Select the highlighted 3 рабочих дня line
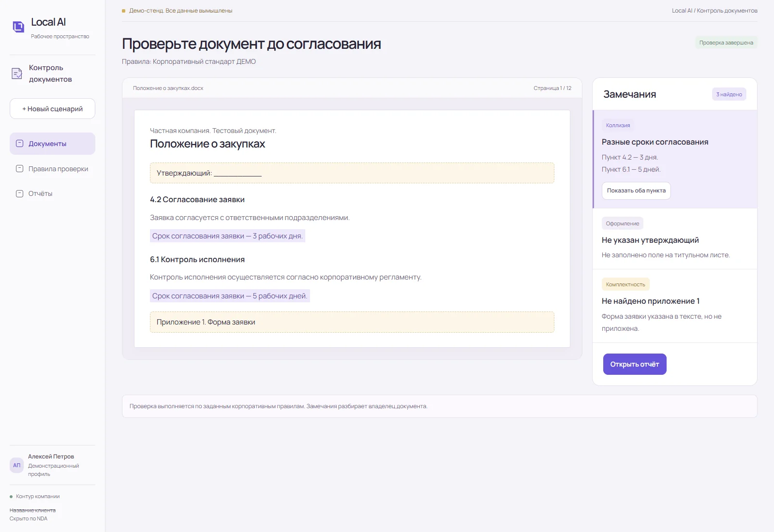 click(x=227, y=236)
